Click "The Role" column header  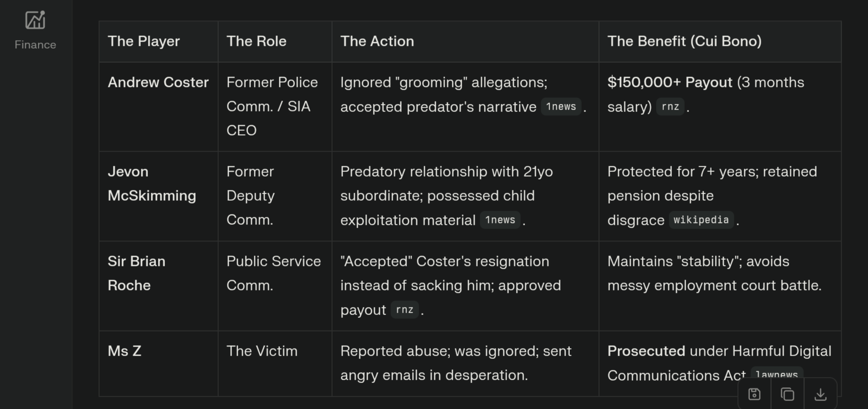pos(256,42)
